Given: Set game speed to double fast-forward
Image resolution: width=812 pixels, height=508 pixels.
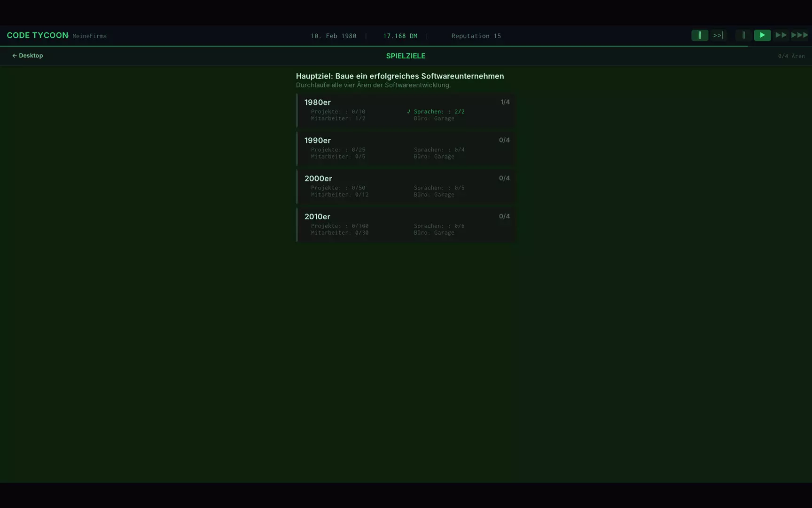Looking at the screenshot, I should coord(781,35).
